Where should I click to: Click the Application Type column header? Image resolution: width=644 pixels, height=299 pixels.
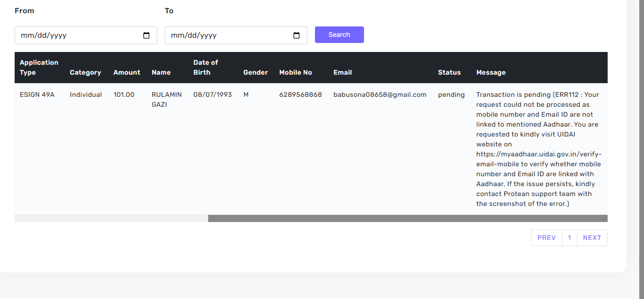pos(39,68)
